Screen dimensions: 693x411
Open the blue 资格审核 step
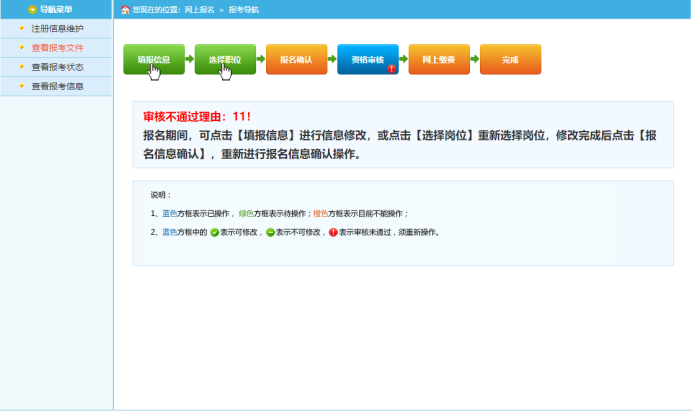367,60
